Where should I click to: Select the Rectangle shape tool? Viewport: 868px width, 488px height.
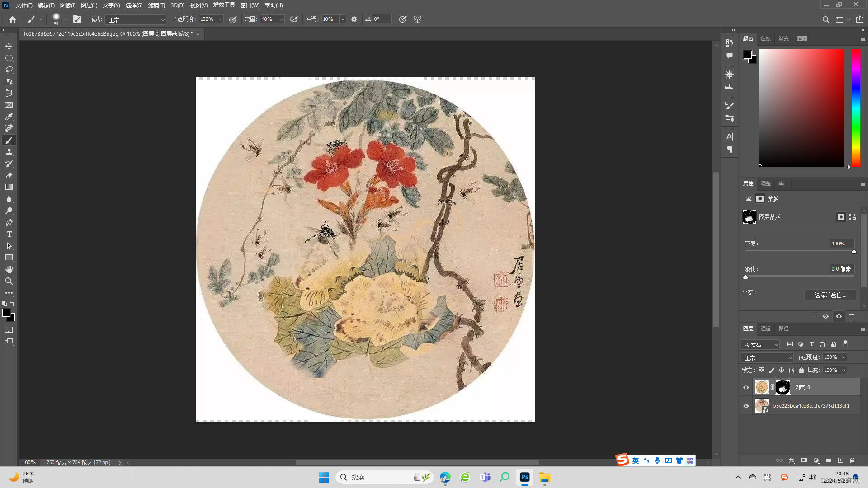pyautogui.click(x=9, y=258)
